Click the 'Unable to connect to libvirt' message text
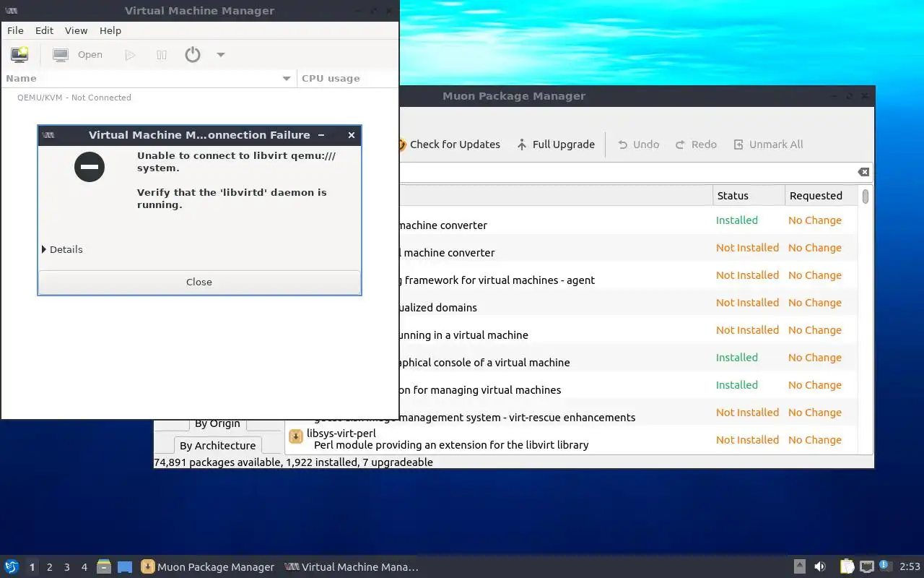 [x=236, y=162]
